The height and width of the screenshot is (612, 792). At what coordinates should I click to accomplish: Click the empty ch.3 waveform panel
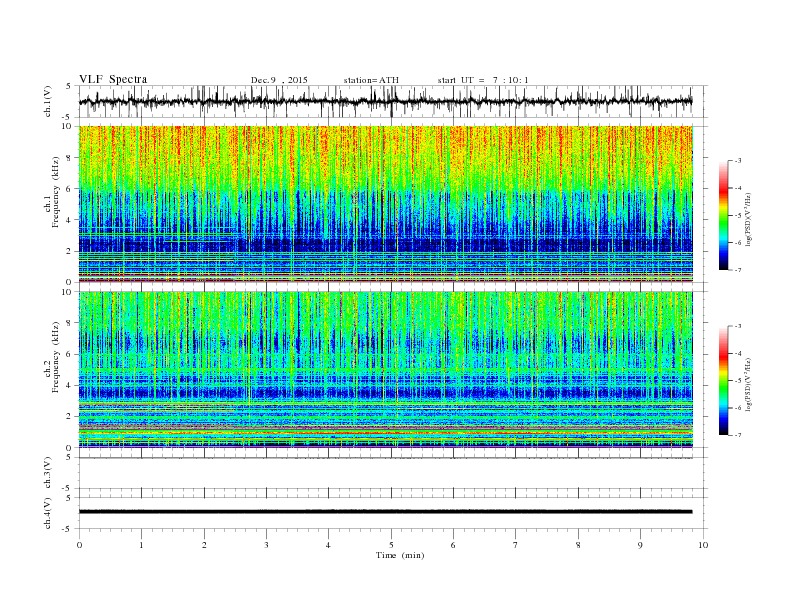coord(393,473)
